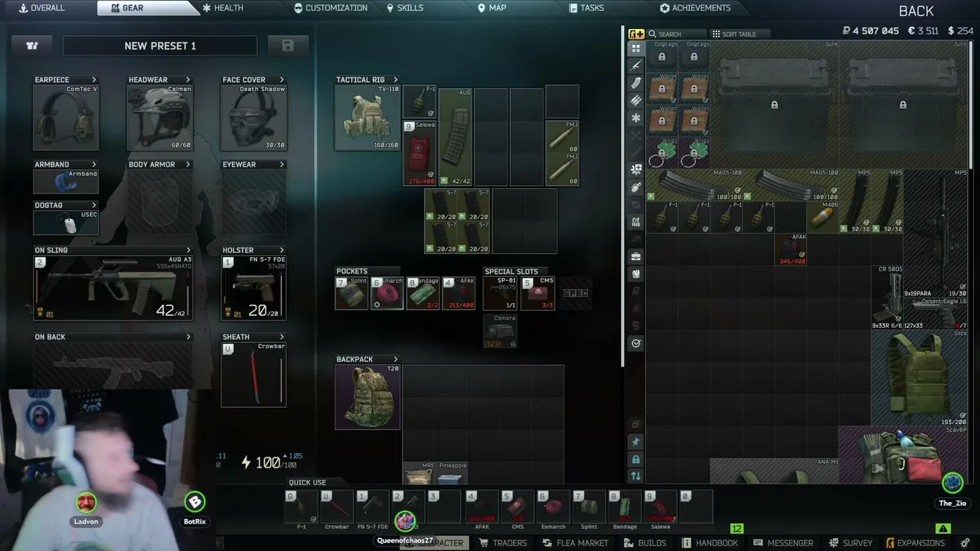The height and width of the screenshot is (551, 980).
Task: View the Achievements tab
Action: [x=695, y=8]
